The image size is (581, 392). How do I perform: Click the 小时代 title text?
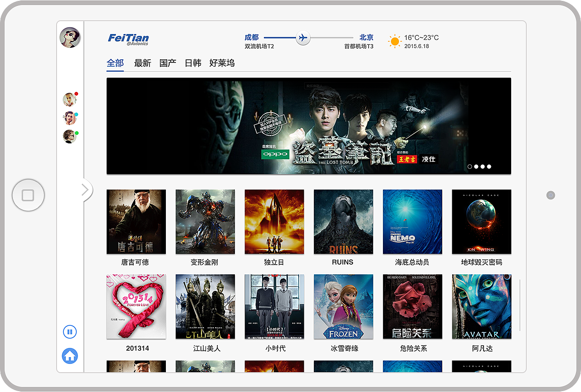[x=275, y=348]
